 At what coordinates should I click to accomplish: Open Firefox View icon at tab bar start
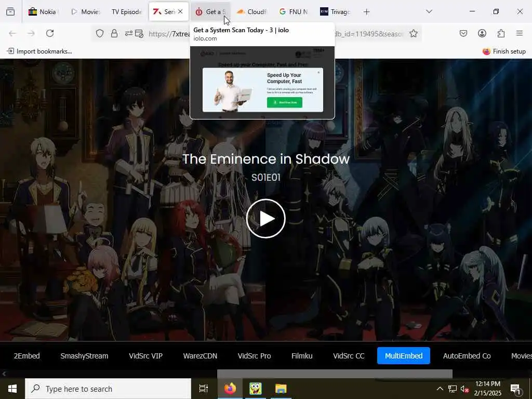10,12
